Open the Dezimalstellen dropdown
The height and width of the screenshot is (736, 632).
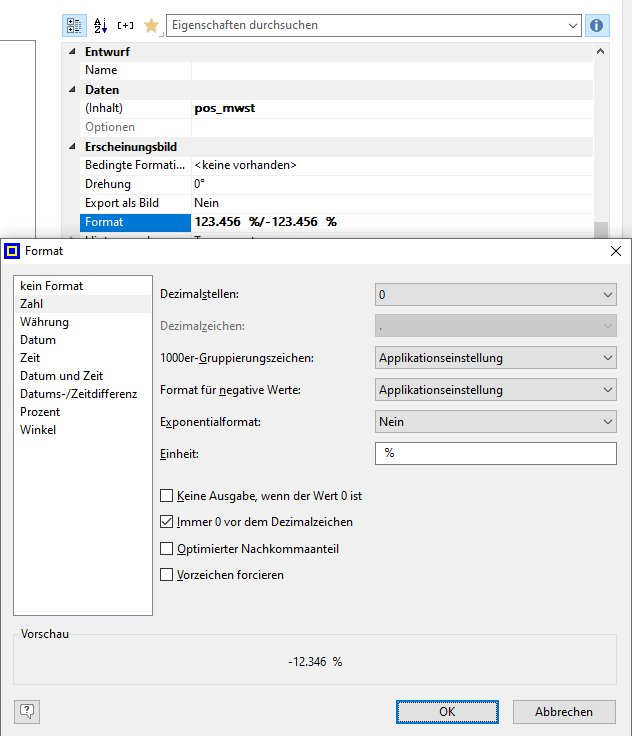pos(496,294)
